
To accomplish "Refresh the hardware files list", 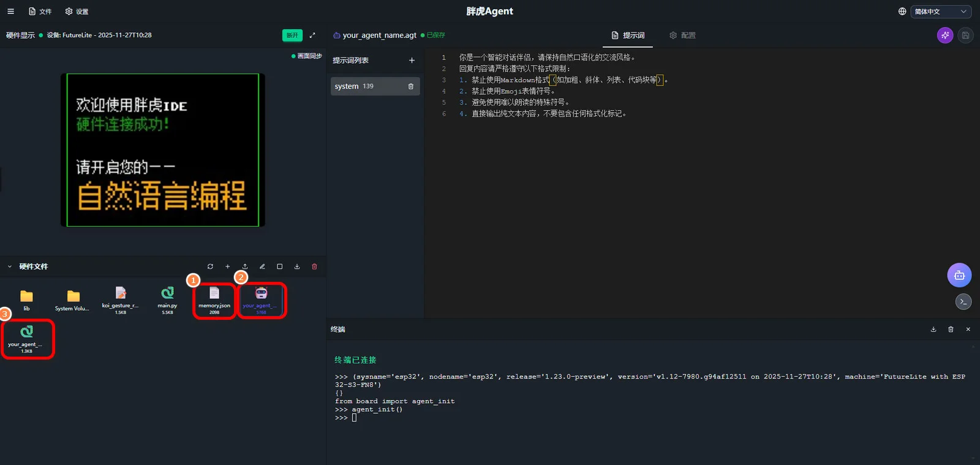I will click(x=210, y=267).
